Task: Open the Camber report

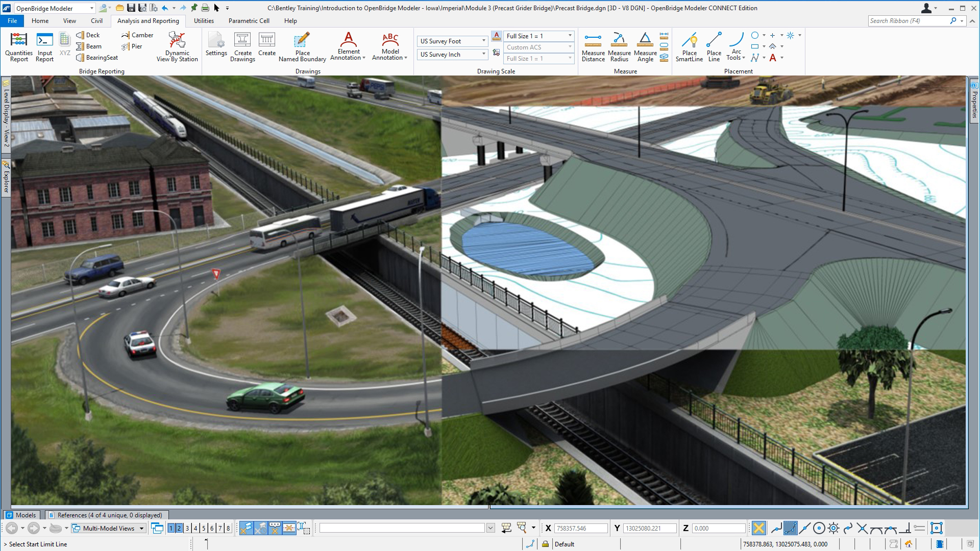Action: pos(137,35)
